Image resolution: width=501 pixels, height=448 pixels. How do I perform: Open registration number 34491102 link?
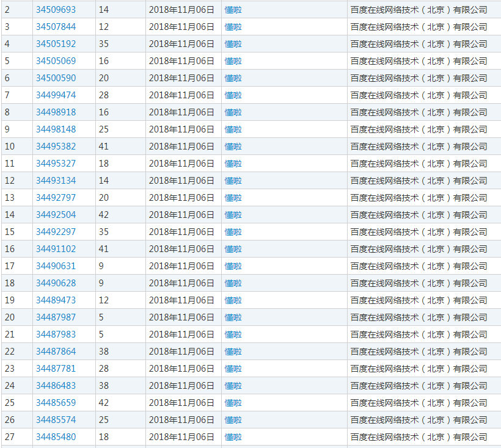[56, 249]
